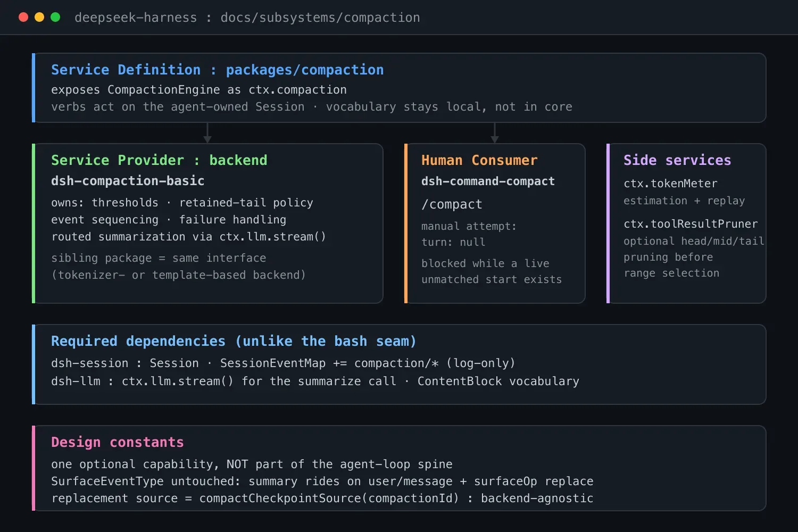798x532 pixels.
Task: Click the 'estimation + replay' line
Action: pos(684,201)
